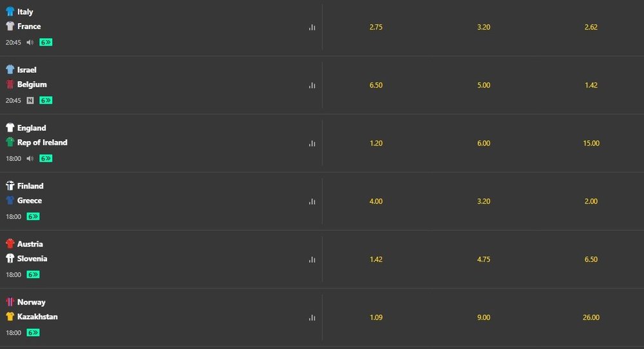Open stats chart for Israel vs Belgium

pyautogui.click(x=312, y=85)
